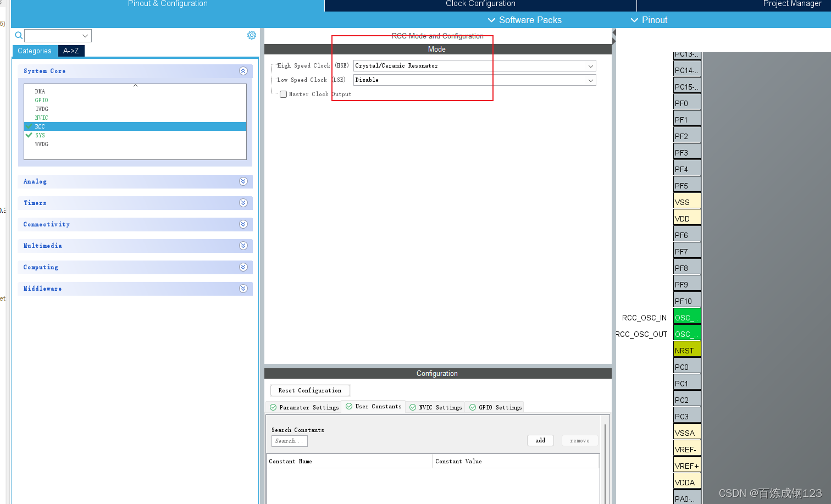831x504 pixels.
Task: Select GPIO in System Core list
Action: coord(41,100)
